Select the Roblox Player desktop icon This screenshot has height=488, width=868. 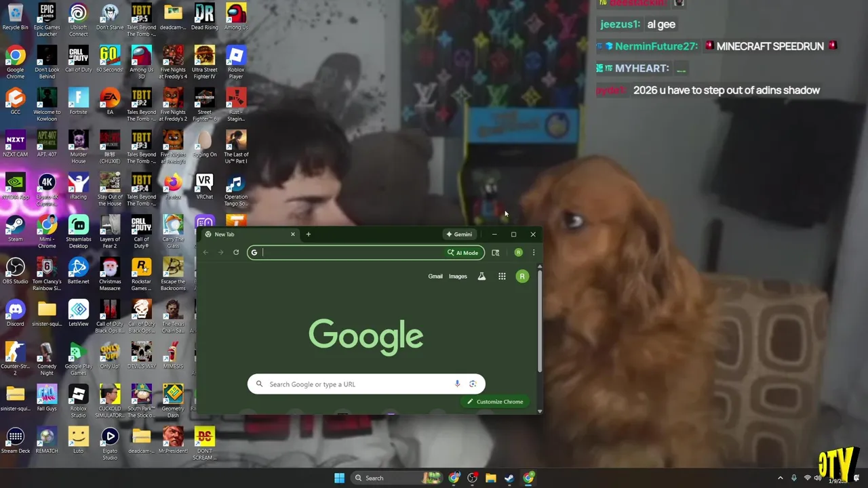point(236,62)
